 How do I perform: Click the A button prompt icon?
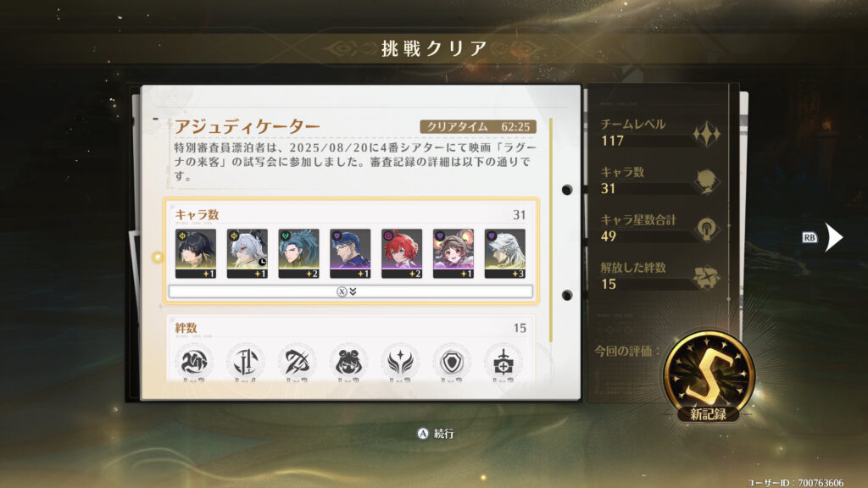(422, 434)
